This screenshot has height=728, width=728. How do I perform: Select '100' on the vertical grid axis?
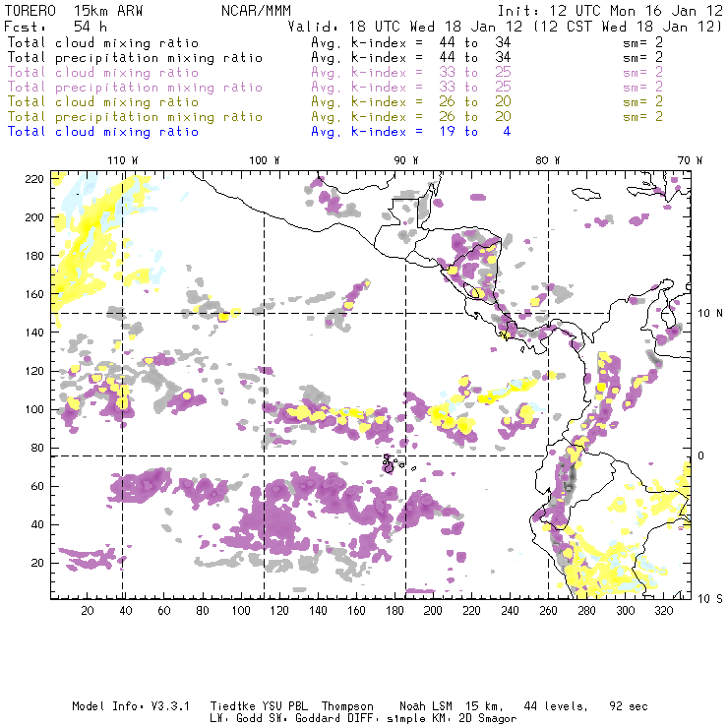tap(34, 409)
